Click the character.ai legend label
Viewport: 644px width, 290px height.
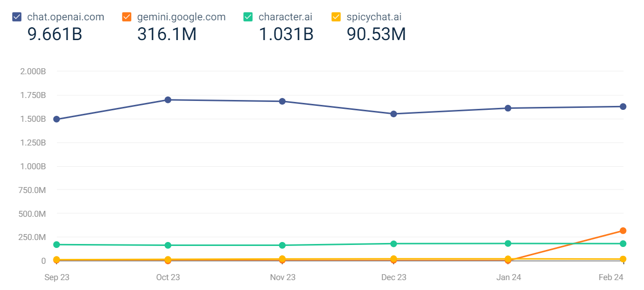point(286,17)
